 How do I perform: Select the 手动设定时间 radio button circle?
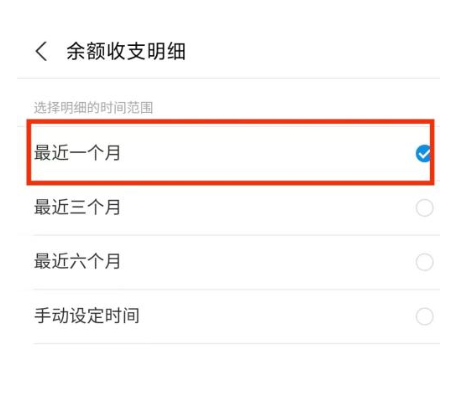424,316
